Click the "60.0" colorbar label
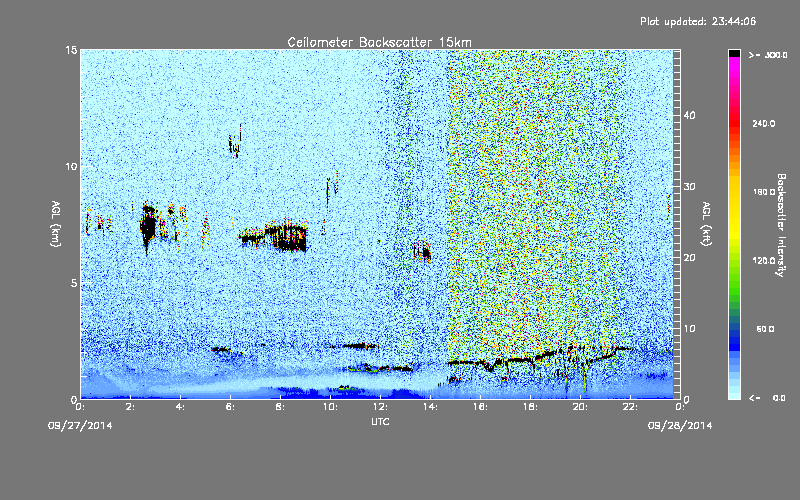 tap(765, 329)
